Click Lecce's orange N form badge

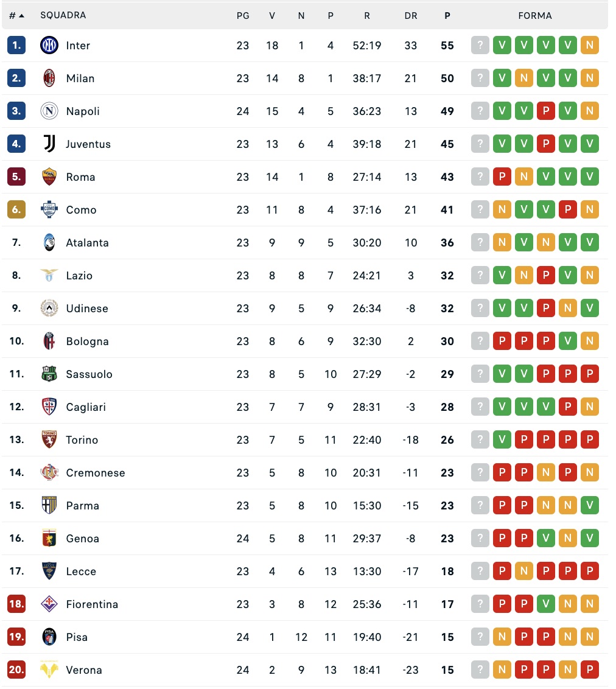tap(524, 572)
